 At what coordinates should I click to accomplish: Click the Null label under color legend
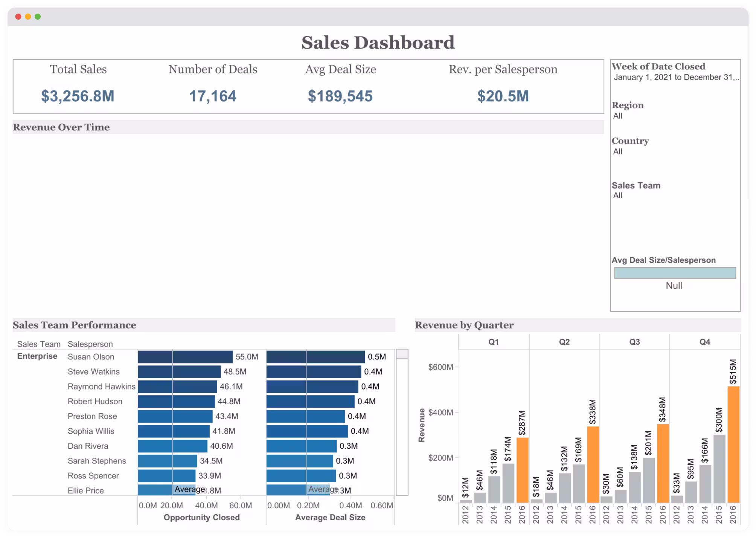coord(674,286)
